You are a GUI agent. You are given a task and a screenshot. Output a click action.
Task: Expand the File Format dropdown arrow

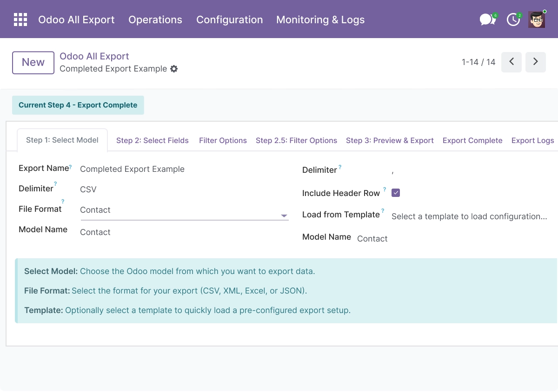click(284, 216)
